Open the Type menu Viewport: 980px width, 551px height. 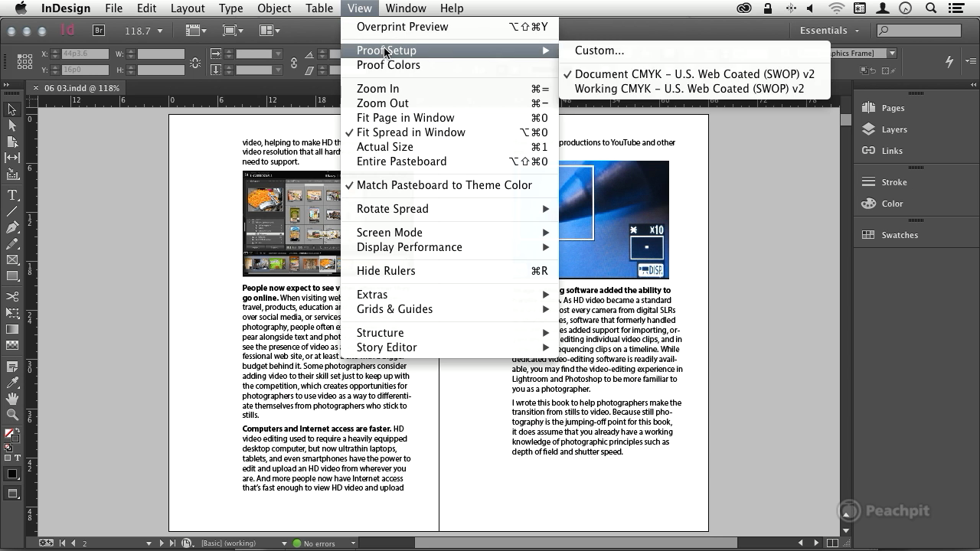(x=230, y=8)
